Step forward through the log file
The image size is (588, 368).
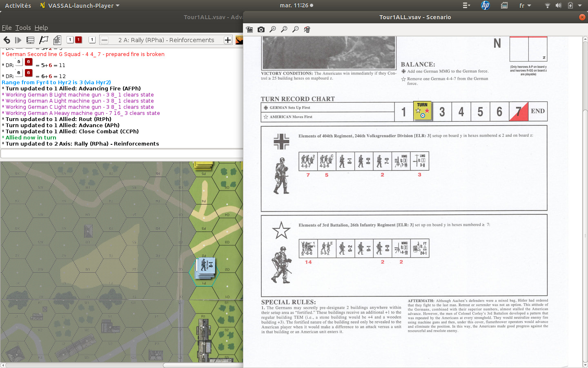pyautogui.click(x=18, y=40)
